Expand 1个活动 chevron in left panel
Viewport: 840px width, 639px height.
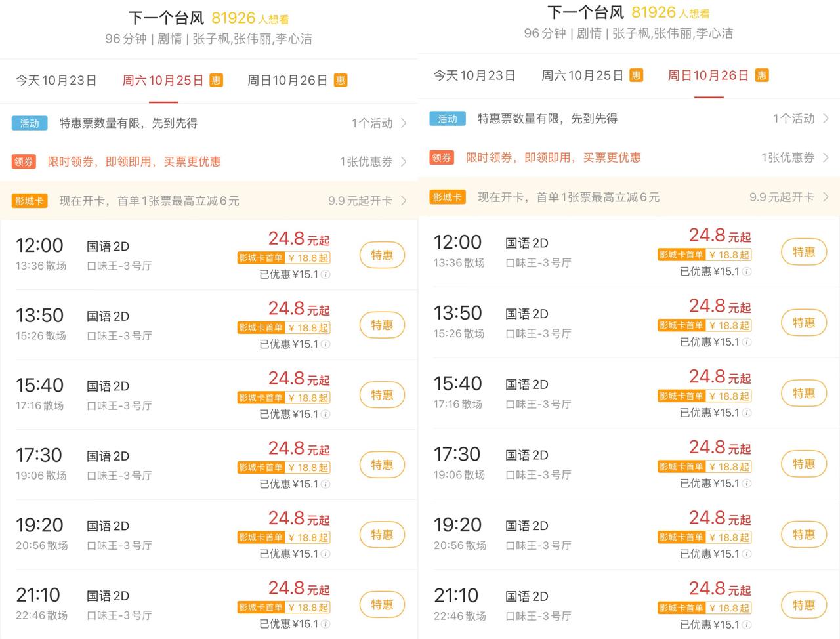[404, 123]
